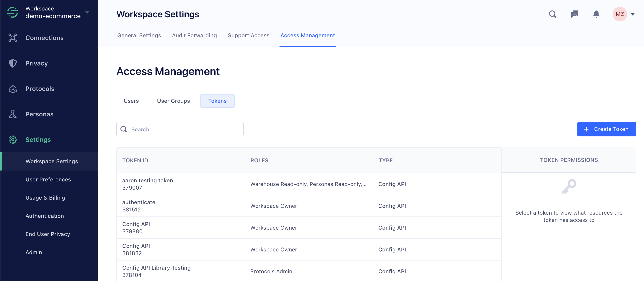Click the Connections icon in sidebar
644x281 pixels.
point(12,37)
